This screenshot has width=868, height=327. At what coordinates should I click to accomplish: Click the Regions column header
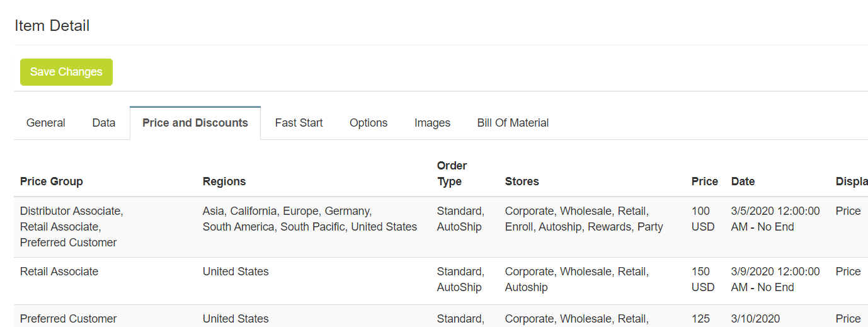coord(224,181)
